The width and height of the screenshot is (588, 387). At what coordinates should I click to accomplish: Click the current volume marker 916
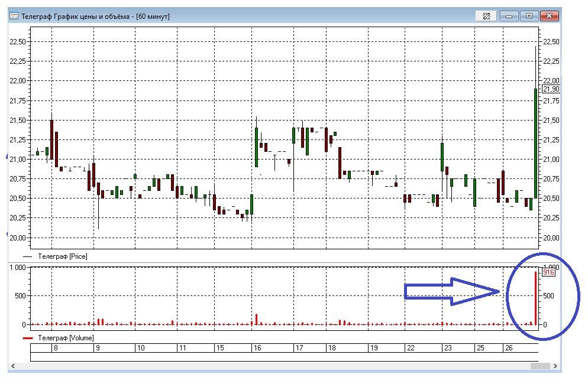pos(548,272)
